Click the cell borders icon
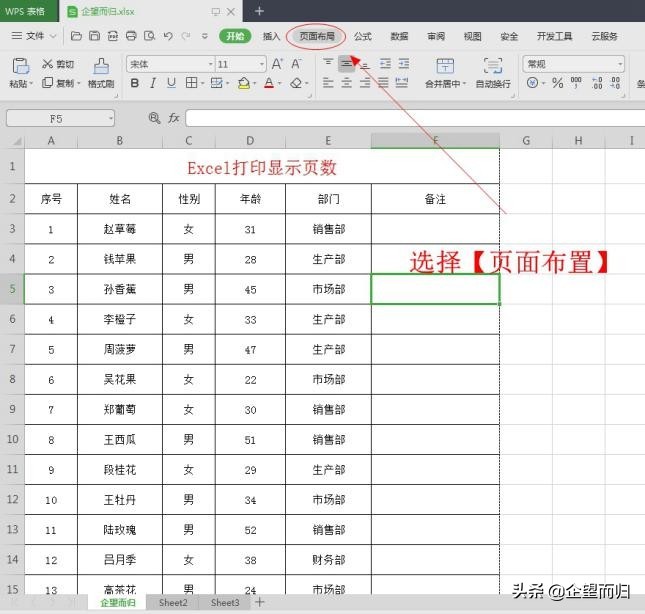The width and height of the screenshot is (645, 614). (191, 83)
